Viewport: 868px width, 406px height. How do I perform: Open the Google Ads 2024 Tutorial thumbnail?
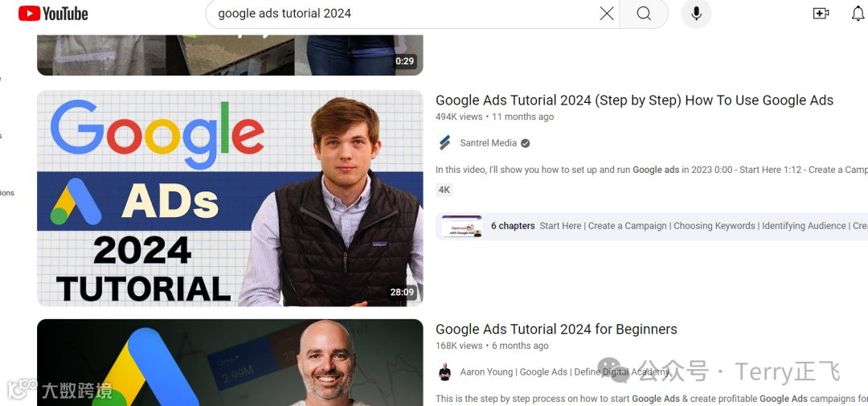230,199
